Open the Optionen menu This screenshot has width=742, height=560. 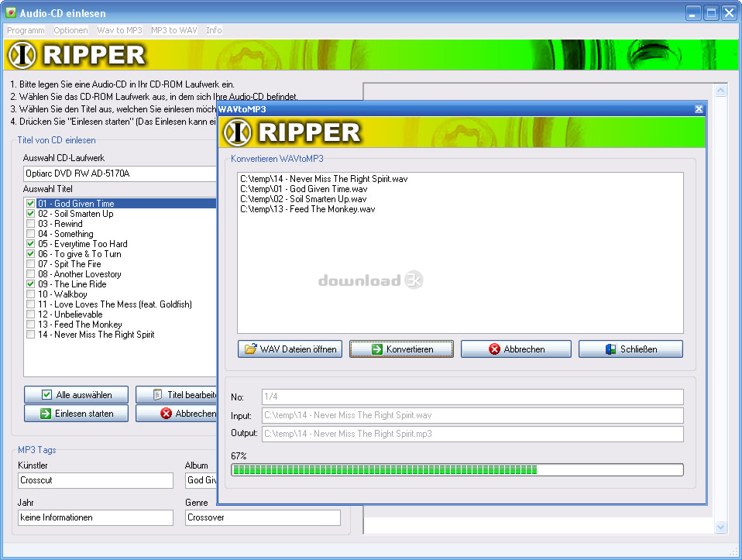tap(70, 30)
